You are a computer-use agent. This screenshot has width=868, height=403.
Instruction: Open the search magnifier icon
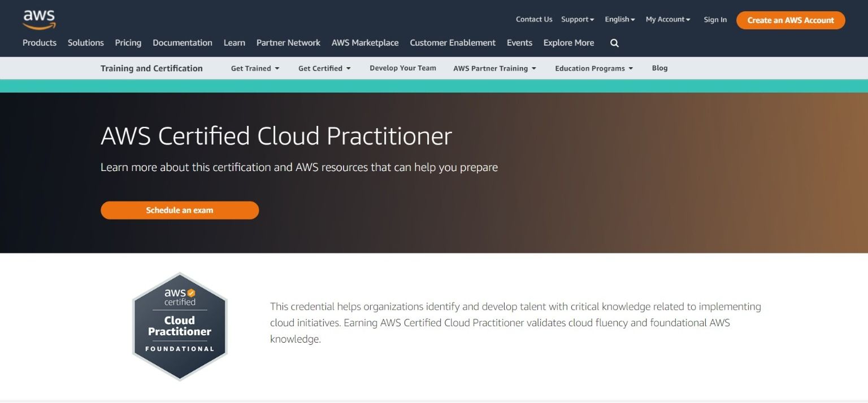point(614,42)
